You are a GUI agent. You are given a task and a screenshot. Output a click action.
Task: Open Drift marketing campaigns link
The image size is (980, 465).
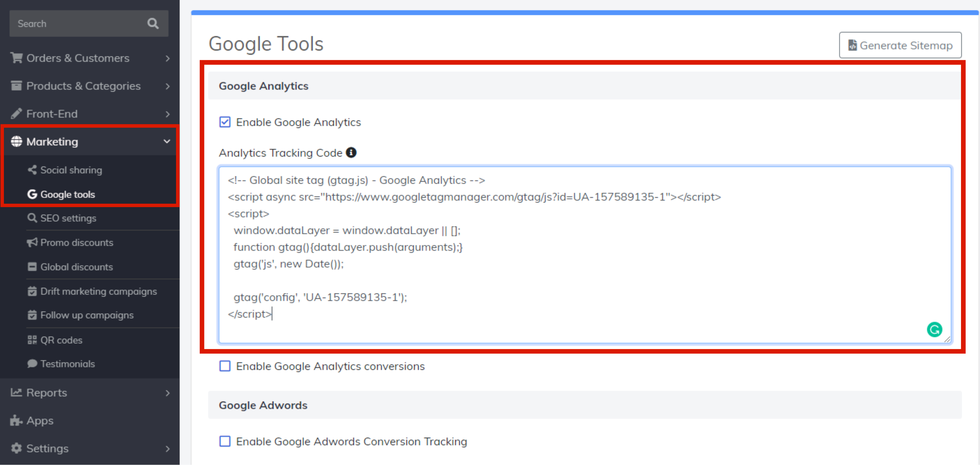pyautogui.click(x=98, y=292)
